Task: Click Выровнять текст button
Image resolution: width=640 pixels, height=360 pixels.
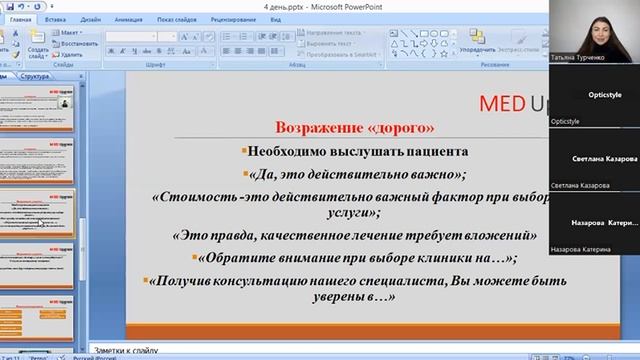Action: click(326, 44)
